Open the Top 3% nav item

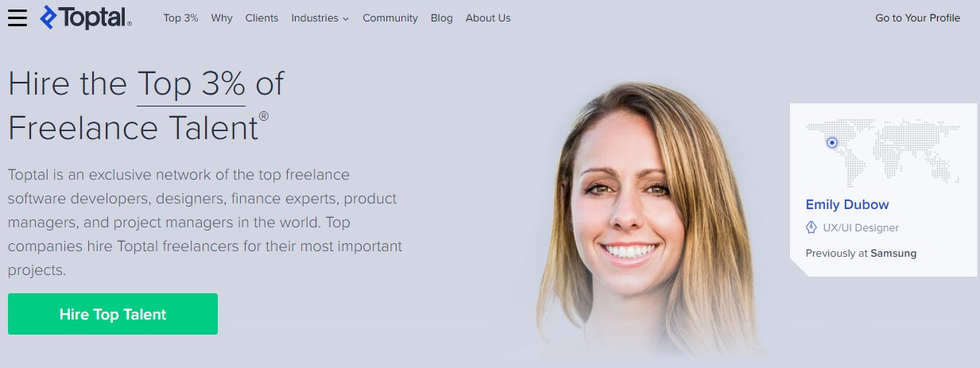click(180, 17)
